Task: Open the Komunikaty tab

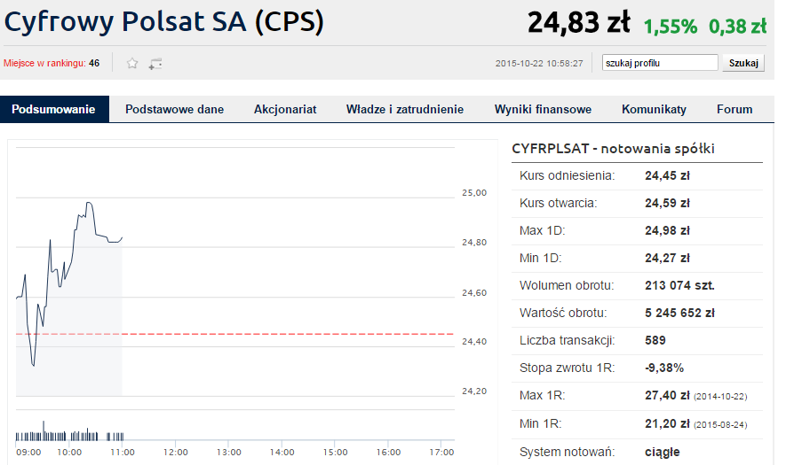Action: pos(654,109)
